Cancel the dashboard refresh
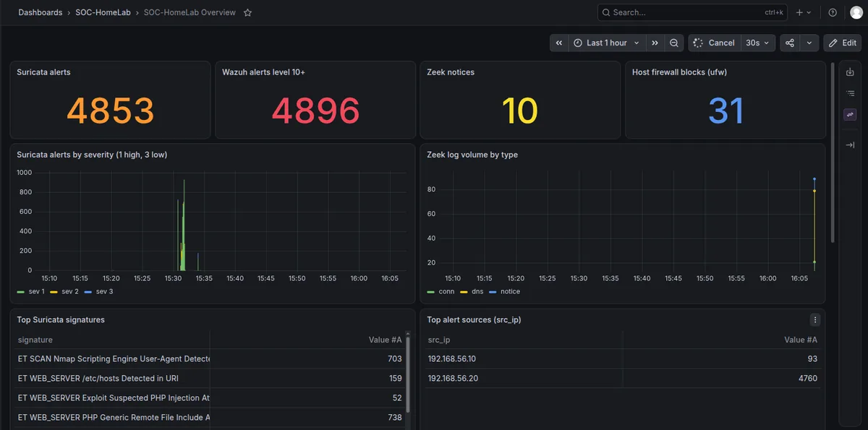Image resolution: width=868 pixels, height=430 pixels. pyautogui.click(x=714, y=43)
